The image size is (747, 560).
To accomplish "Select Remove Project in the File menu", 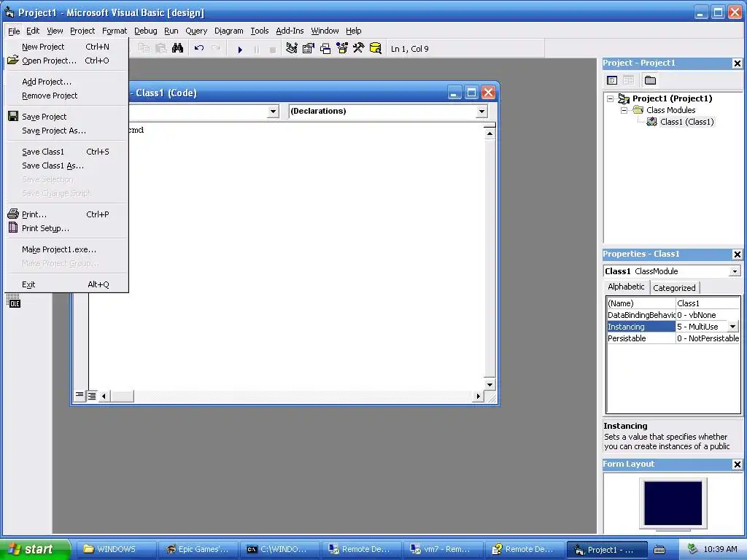I will 66,96.
